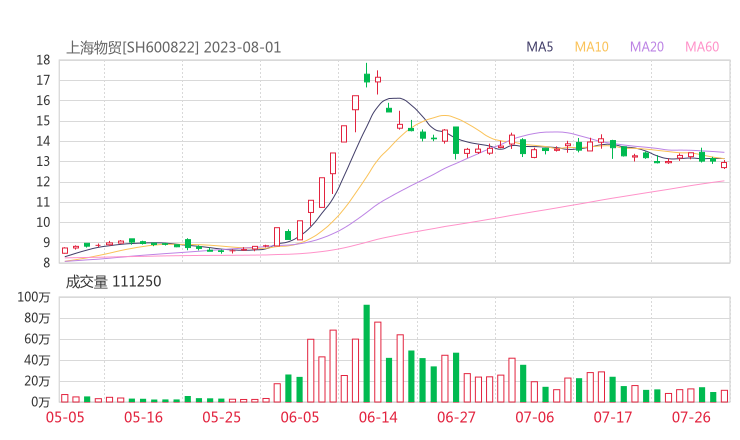Click the 0万 volume axis label
Screen dimensions: 740x440
pyautogui.click(x=41, y=402)
